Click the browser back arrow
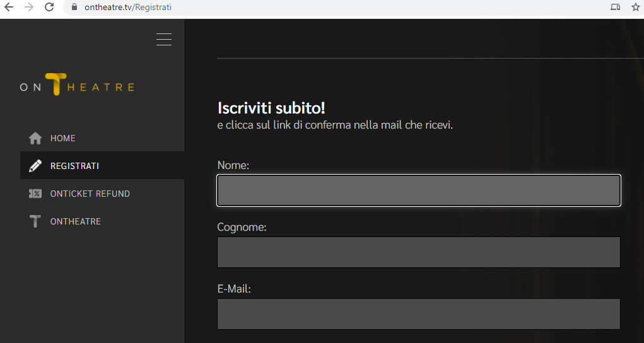This screenshot has width=644, height=343. pyautogui.click(x=9, y=7)
